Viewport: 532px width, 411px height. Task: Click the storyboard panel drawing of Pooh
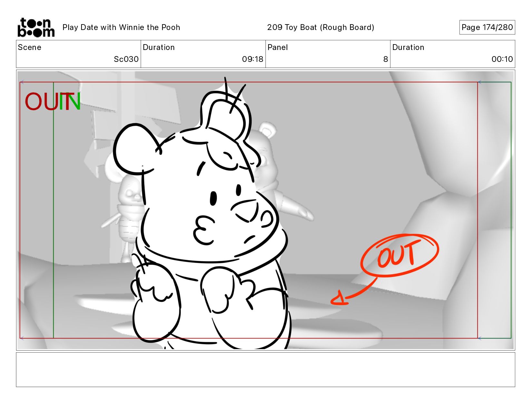[265, 210]
